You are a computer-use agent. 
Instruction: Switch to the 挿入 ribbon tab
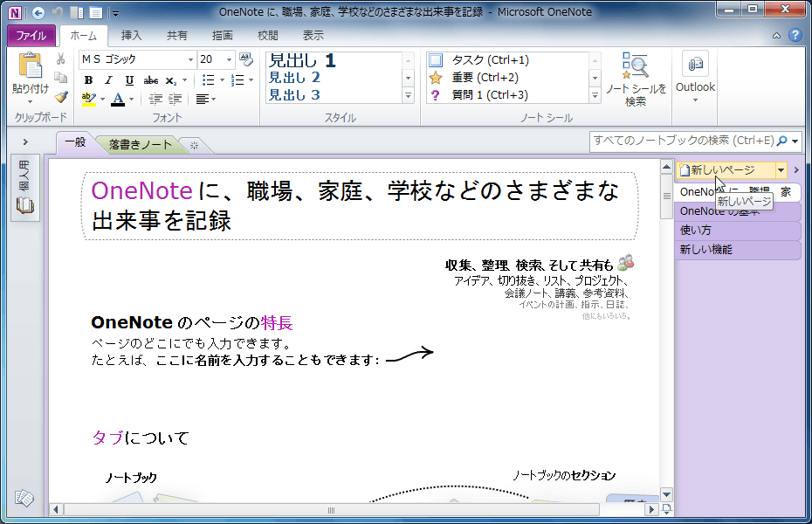click(131, 35)
